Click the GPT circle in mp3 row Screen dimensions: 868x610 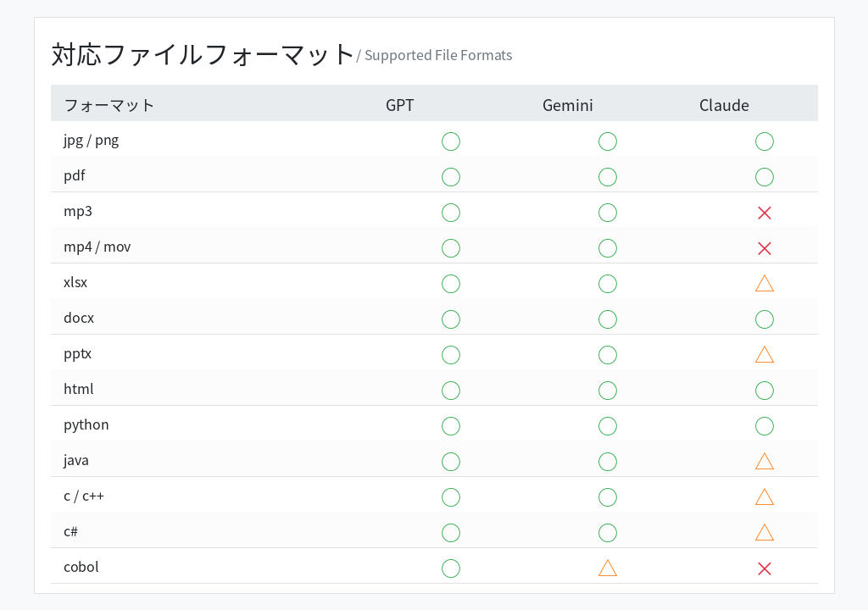[451, 213]
